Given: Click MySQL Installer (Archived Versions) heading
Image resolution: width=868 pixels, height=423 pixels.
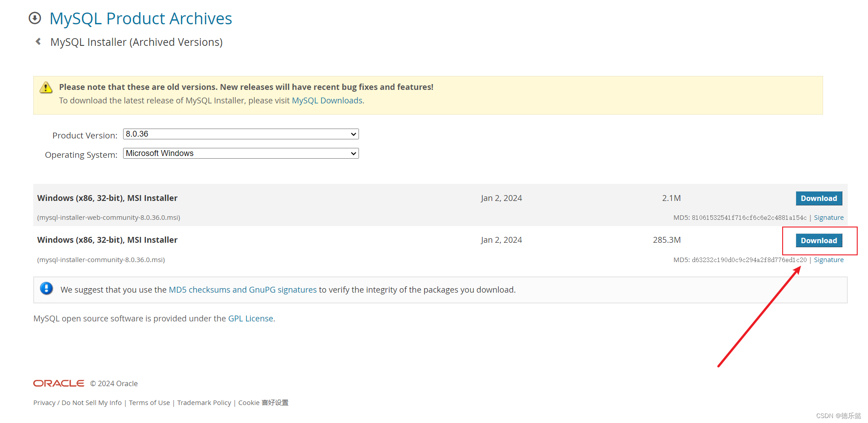Looking at the screenshot, I should [137, 42].
